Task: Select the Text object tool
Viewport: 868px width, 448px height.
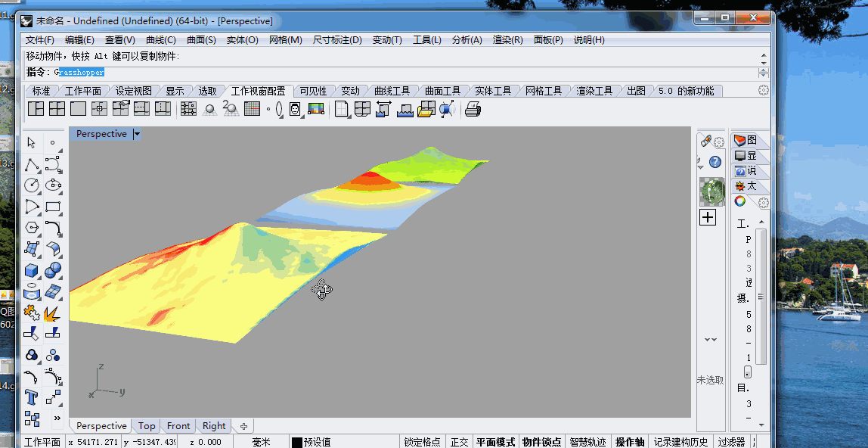Action: click(x=32, y=397)
